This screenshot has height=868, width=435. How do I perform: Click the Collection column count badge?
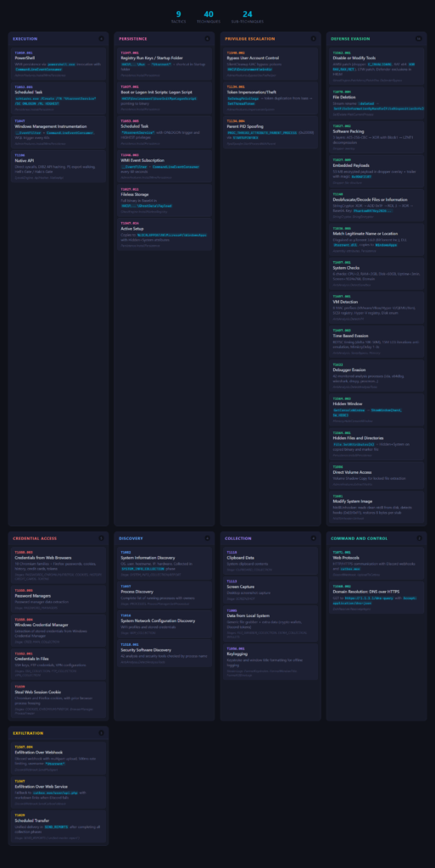[314, 538]
